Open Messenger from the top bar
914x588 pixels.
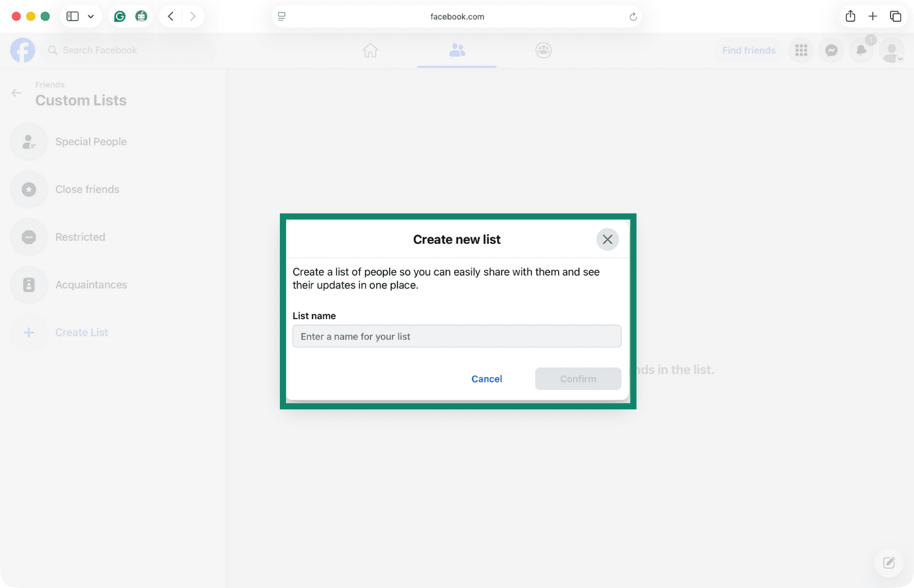pos(831,50)
